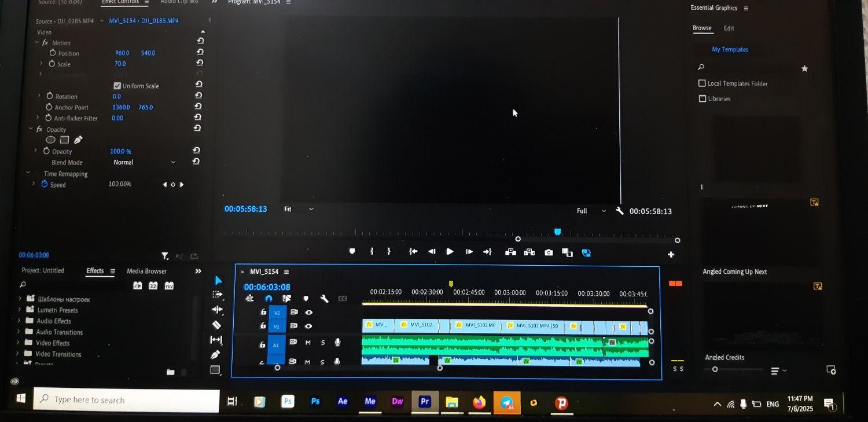Screen dimensions: 868x422
Task: Open the Blend Mode dropdown
Action: pos(144,162)
